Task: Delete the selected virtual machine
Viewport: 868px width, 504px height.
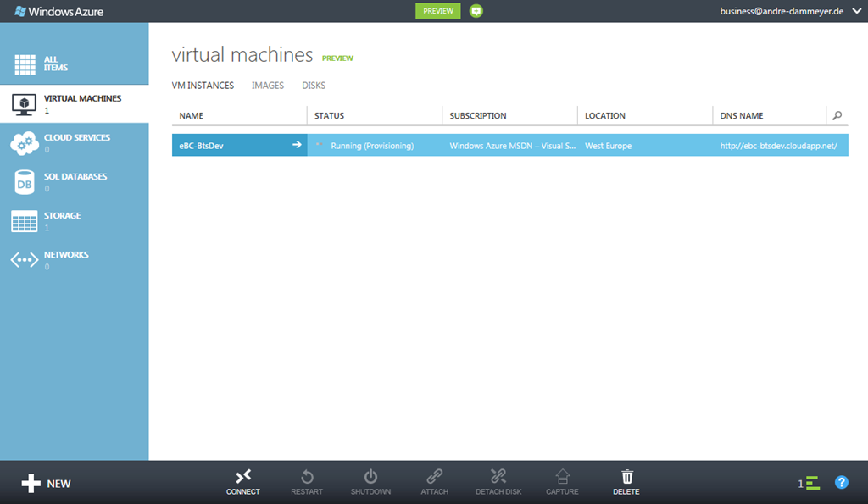Action: [x=626, y=482]
